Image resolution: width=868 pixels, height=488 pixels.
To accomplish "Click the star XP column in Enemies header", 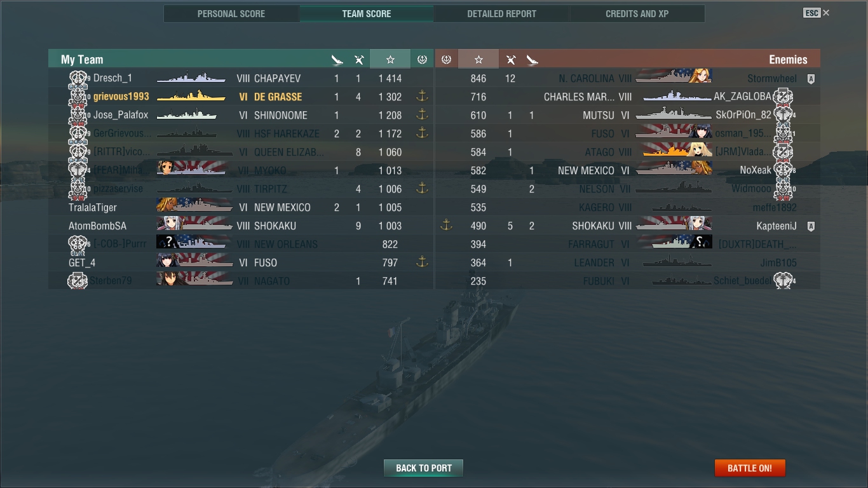I will 478,59.
